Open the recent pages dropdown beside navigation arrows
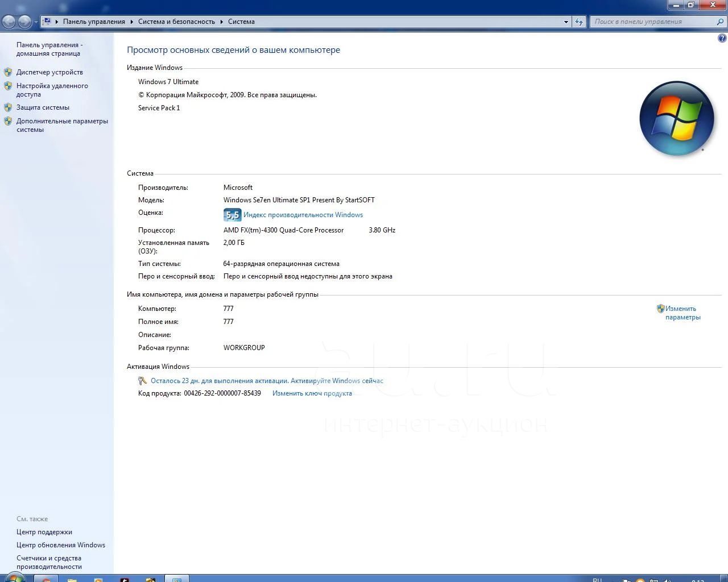Image resolution: width=728 pixels, height=582 pixels. 36,22
